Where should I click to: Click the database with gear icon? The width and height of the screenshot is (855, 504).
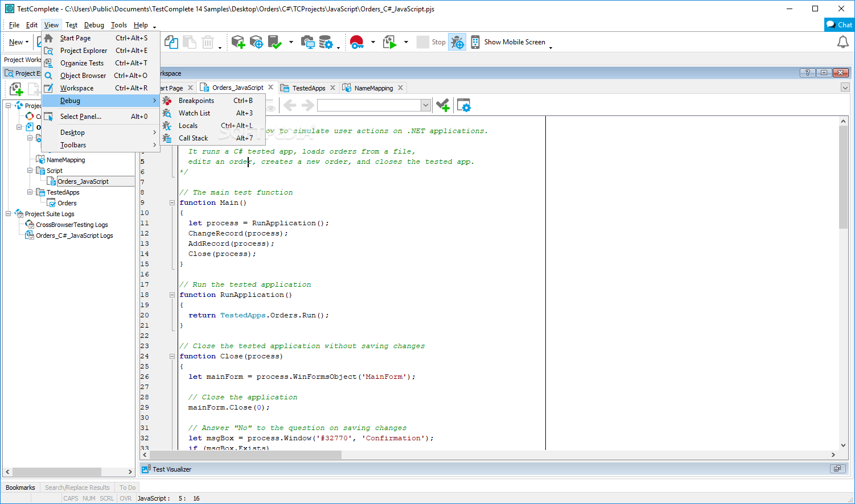coord(326,42)
